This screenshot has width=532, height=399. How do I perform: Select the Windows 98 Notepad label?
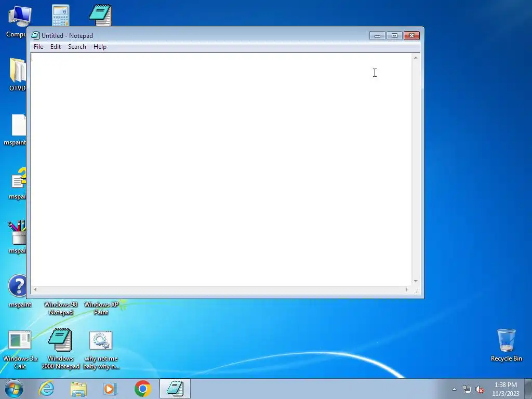pyautogui.click(x=61, y=308)
